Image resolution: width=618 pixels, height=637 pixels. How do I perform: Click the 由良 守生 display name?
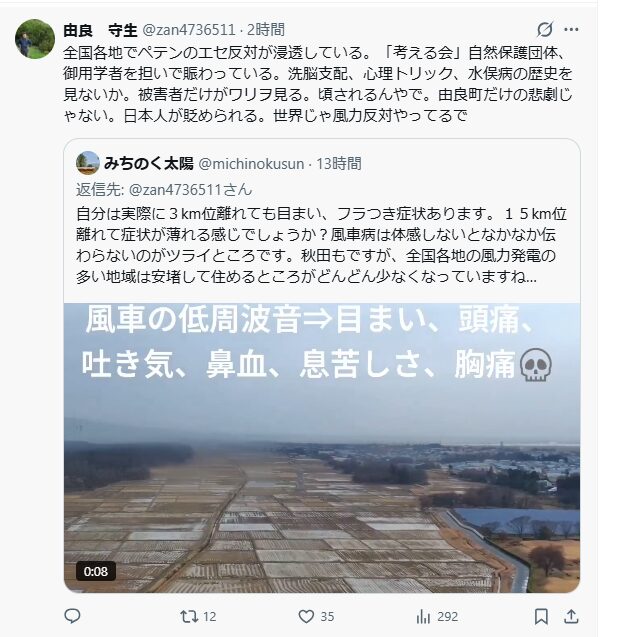[100, 30]
